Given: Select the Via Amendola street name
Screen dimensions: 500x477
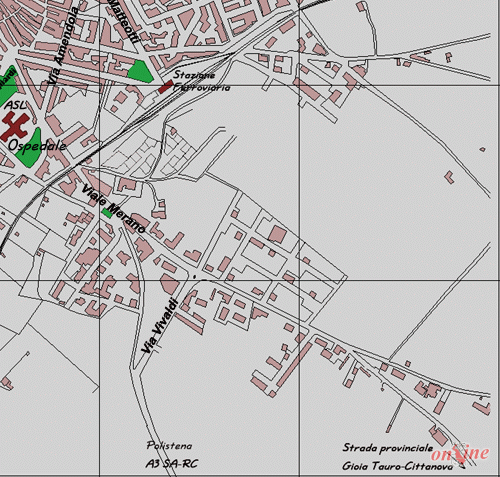Looking at the screenshot, I should (63, 46).
